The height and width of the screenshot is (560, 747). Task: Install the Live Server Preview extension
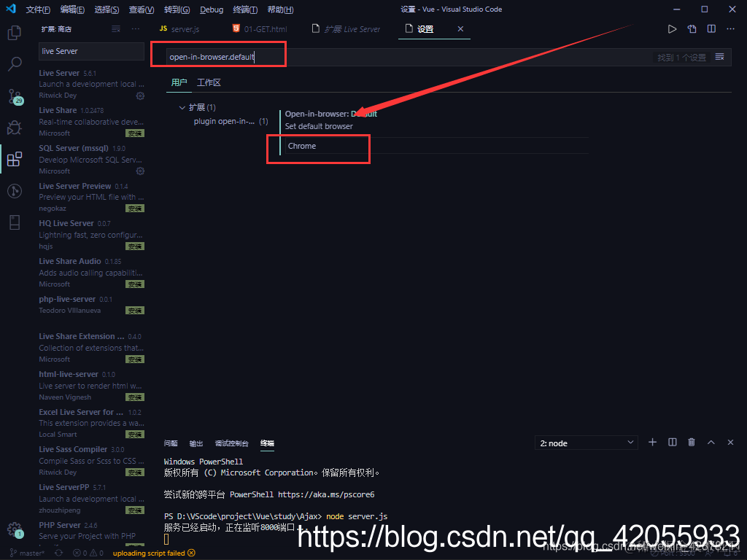point(135,209)
